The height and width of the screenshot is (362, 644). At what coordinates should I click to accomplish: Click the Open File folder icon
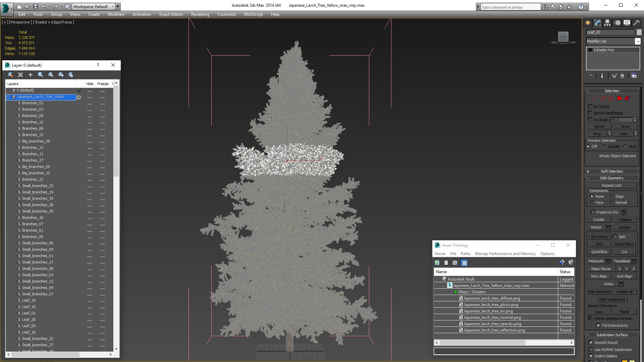(27, 6)
